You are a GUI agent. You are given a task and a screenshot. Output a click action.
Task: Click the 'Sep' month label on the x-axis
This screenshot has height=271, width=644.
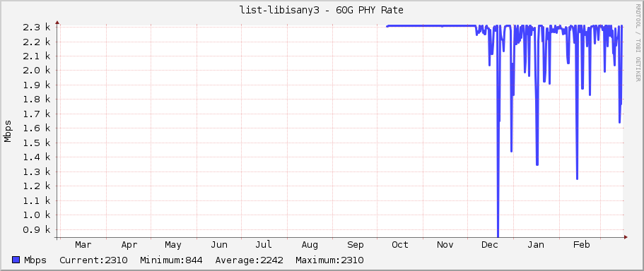click(x=356, y=245)
